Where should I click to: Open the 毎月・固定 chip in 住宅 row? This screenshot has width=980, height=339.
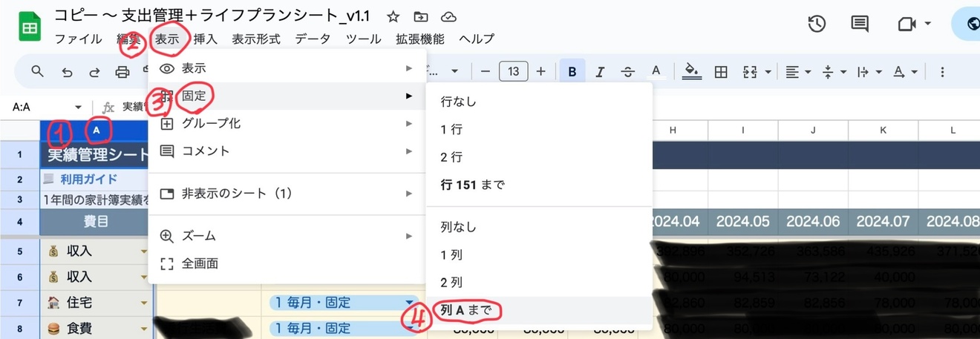[x=344, y=303]
